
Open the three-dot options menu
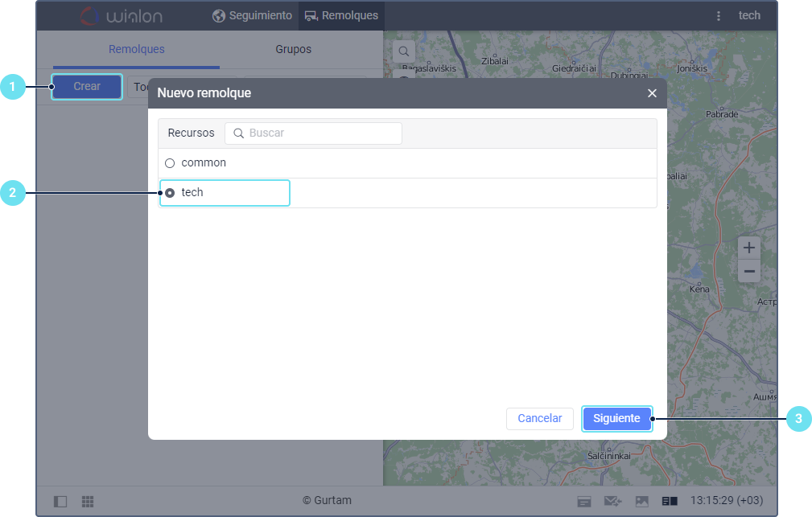pos(719,16)
